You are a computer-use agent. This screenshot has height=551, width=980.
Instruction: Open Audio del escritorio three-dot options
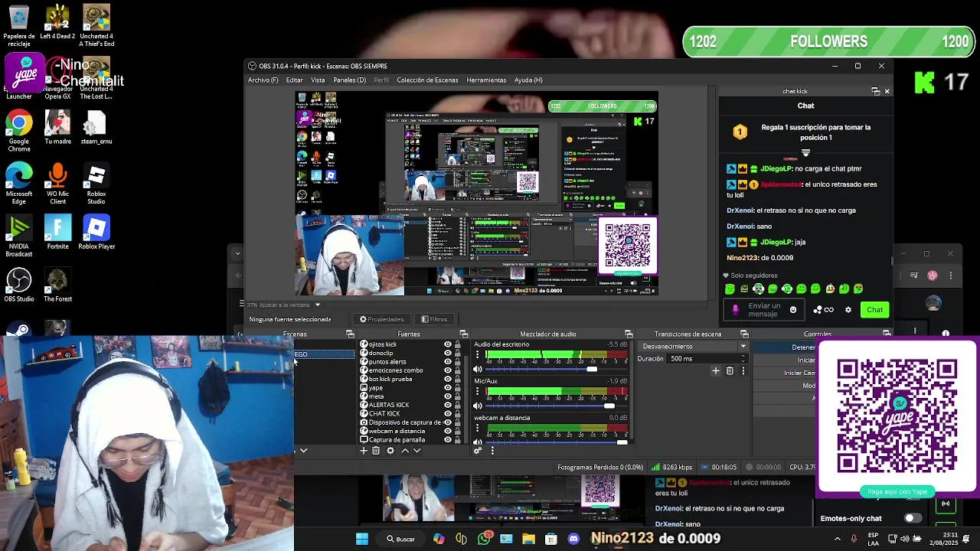click(x=478, y=354)
